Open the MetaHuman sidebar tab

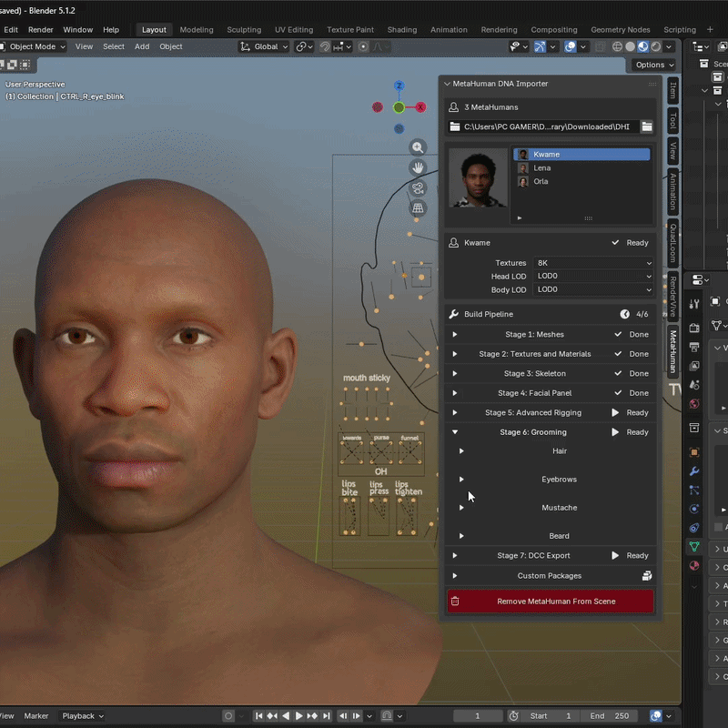tap(672, 351)
